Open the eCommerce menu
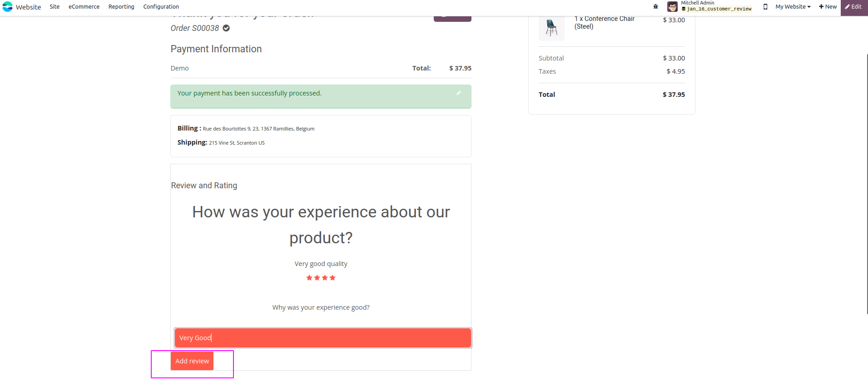 (x=84, y=7)
